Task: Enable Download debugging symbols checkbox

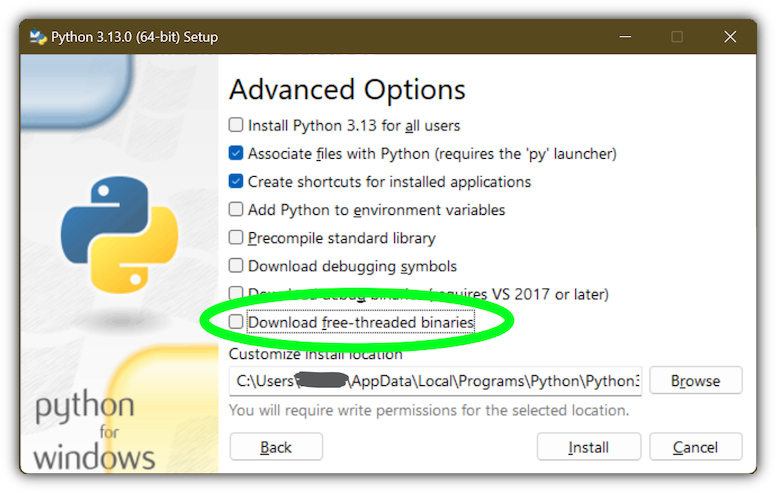Action: point(236,266)
